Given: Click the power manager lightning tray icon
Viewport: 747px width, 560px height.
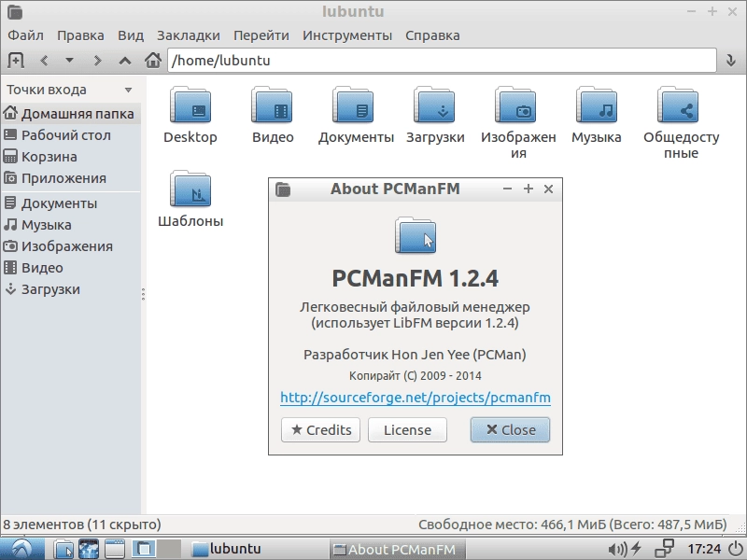Looking at the screenshot, I should pos(637,549).
